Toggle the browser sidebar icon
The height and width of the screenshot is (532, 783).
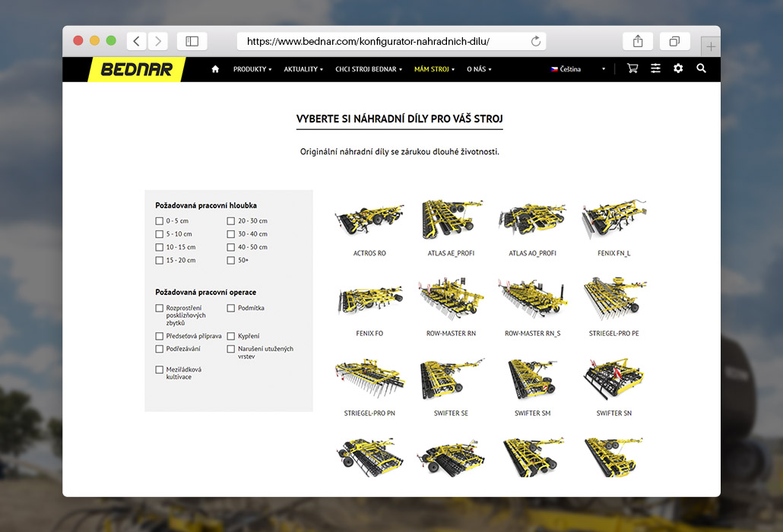192,41
